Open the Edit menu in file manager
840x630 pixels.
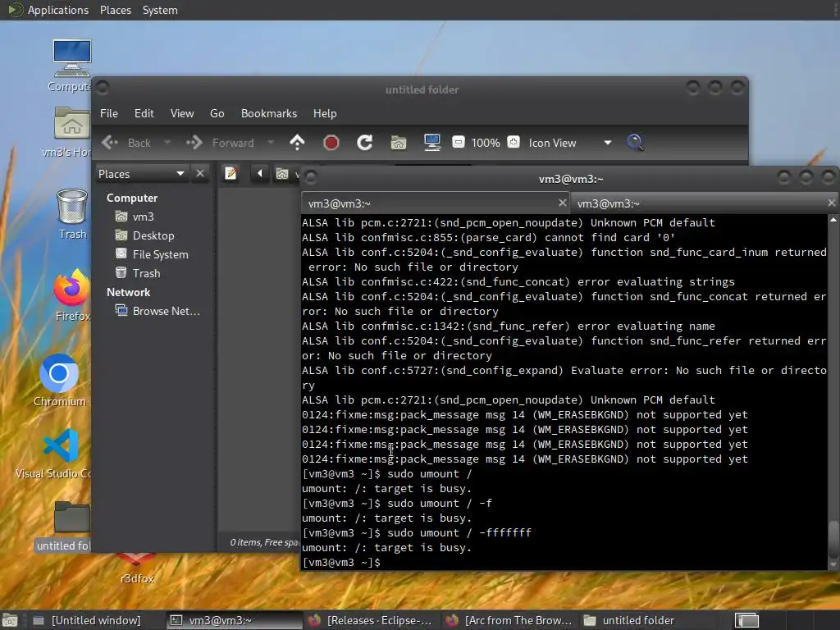(x=144, y=113)
